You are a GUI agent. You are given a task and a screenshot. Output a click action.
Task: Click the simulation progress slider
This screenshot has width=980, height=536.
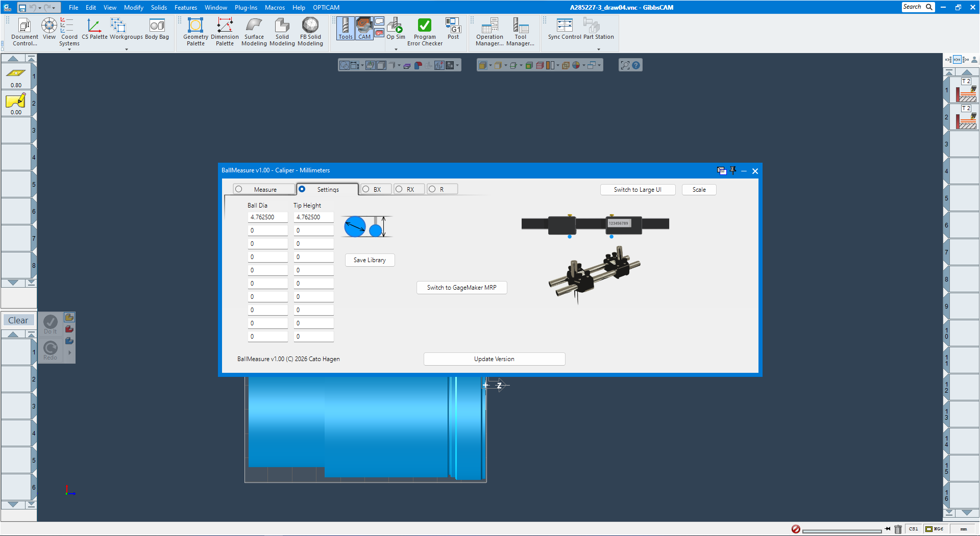(842, 529)
